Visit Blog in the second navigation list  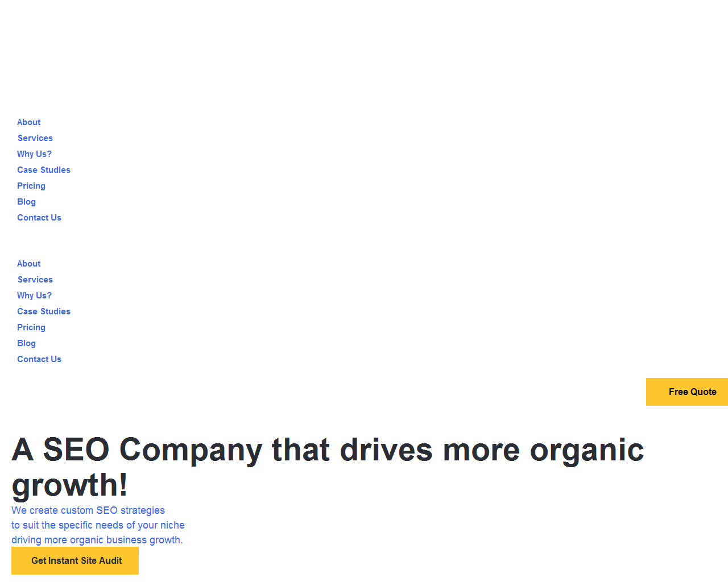(26, 343)
